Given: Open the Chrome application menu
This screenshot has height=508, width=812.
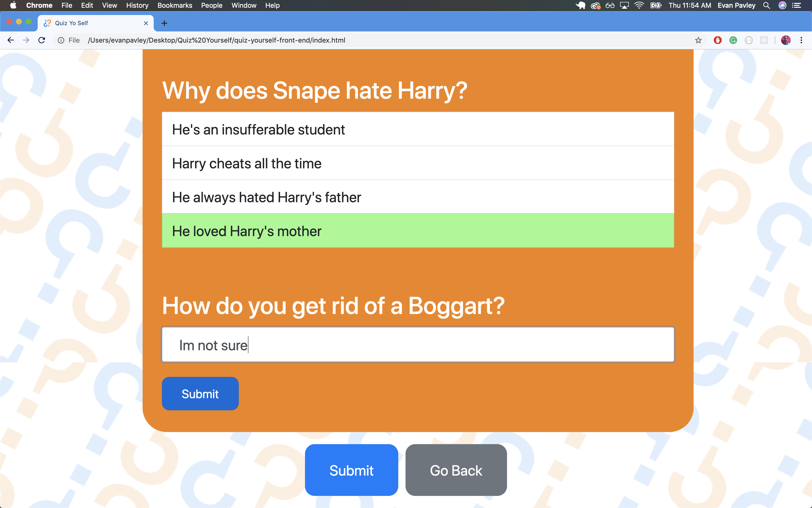Looking at the screenshot, I should point(39,5).
